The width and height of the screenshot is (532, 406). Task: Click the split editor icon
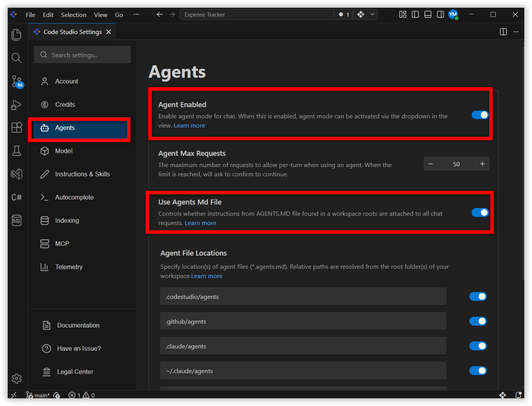503,32
